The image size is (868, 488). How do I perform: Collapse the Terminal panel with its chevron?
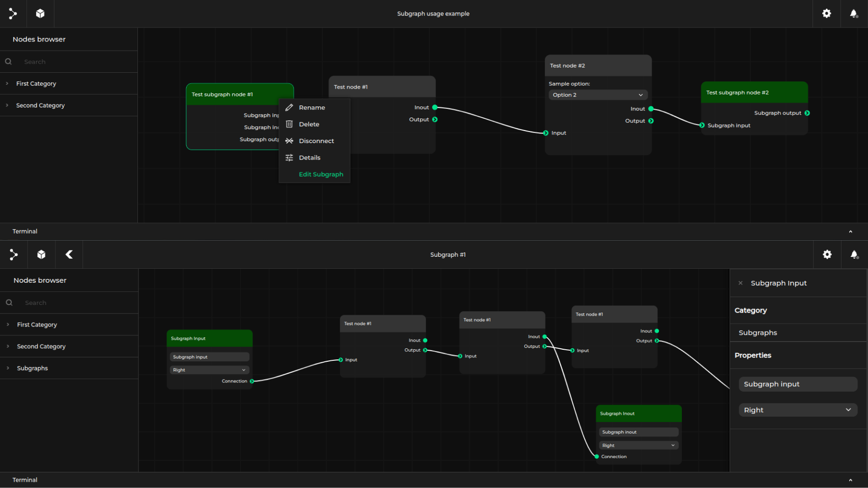coord(850,231)
